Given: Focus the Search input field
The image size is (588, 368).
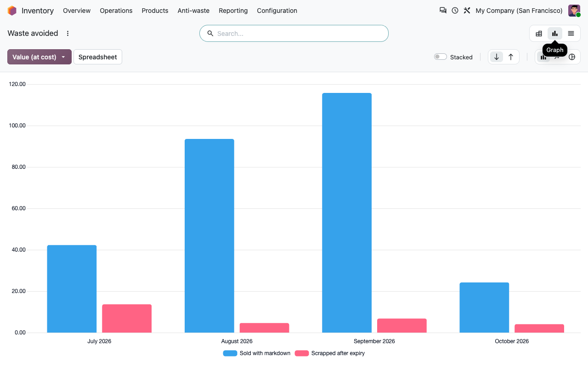Looking at the screenshot, I should (x=294, y=34).
